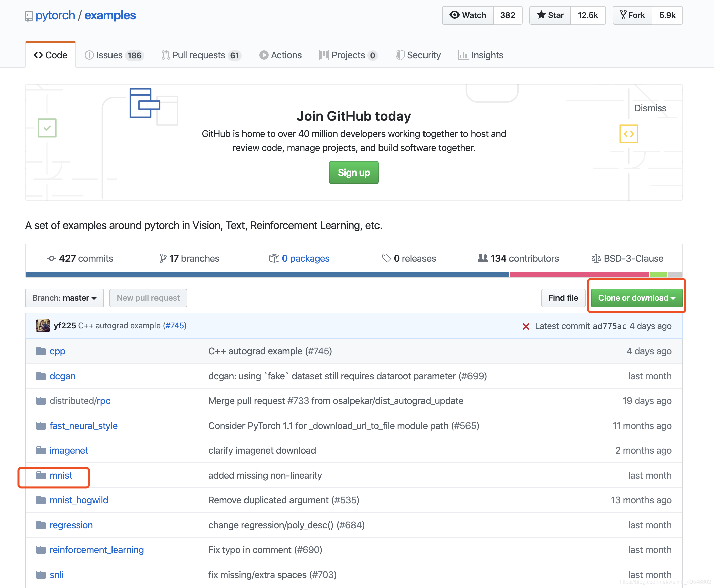Open the Branch: master dropdown

tap(64, 298)
